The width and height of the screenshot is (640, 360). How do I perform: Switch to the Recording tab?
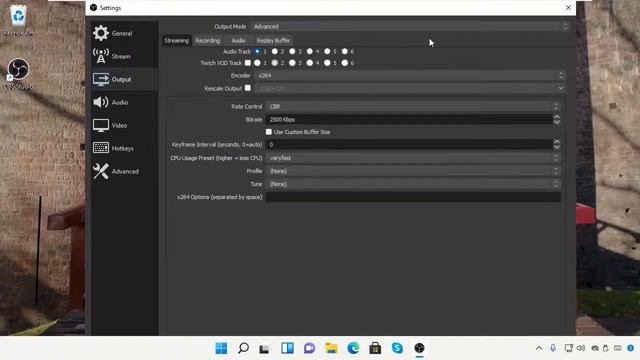tap(207, 40)
